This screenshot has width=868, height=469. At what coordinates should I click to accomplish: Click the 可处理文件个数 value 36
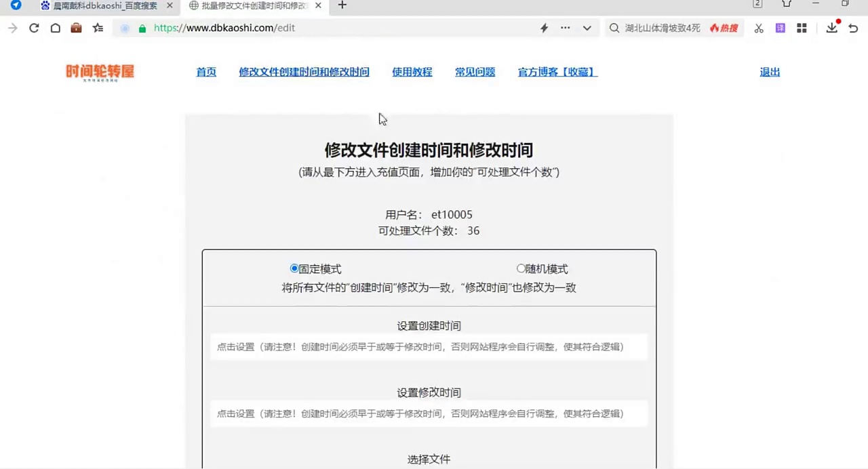click(473, 231)
